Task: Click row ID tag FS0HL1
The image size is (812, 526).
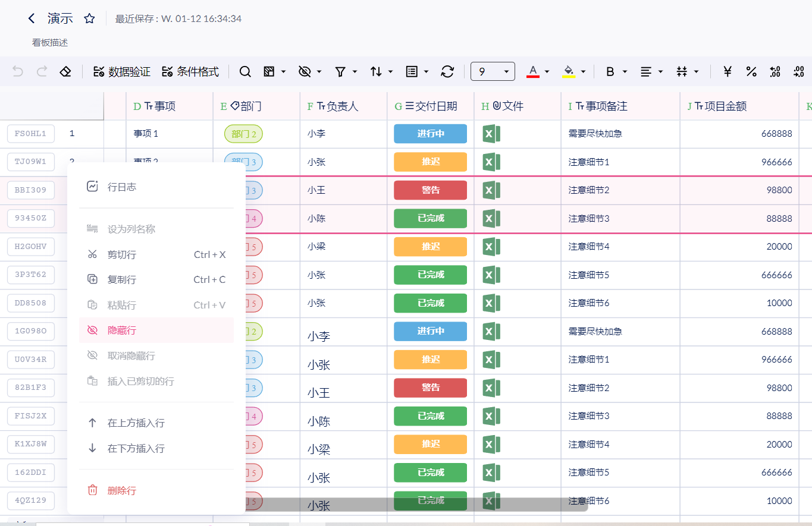Action: coord(31,134)
